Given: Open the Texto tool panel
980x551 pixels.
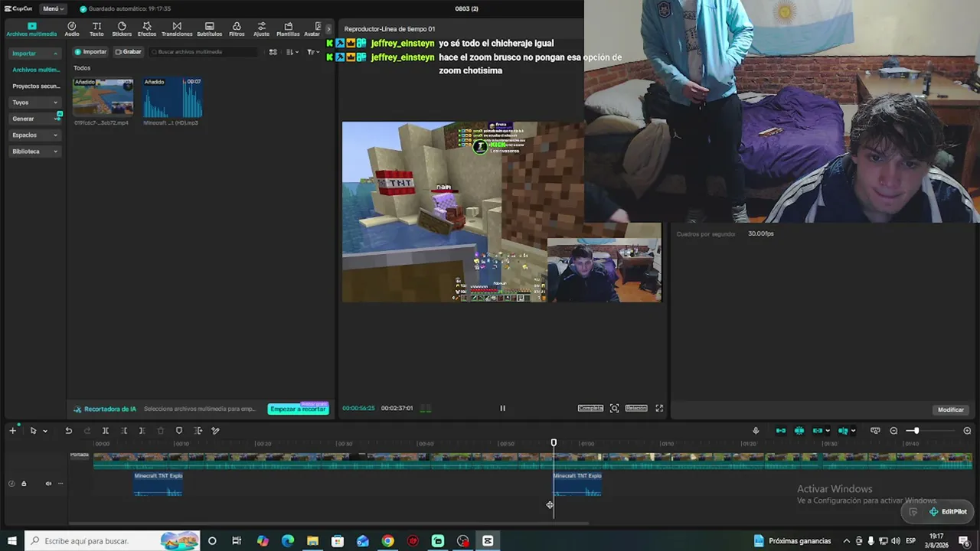Looking at the screenshot, I should click(96, 29).
